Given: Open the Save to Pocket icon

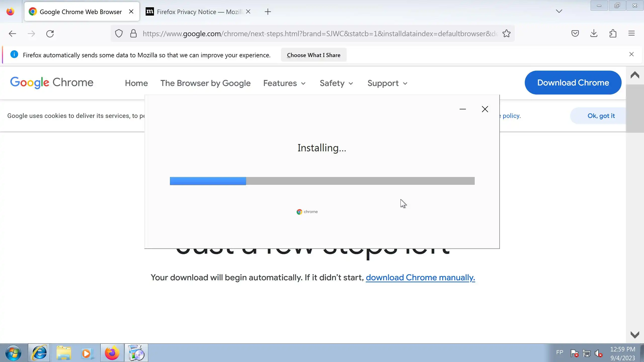Looking at the screenshot, I should pos(575,33).
